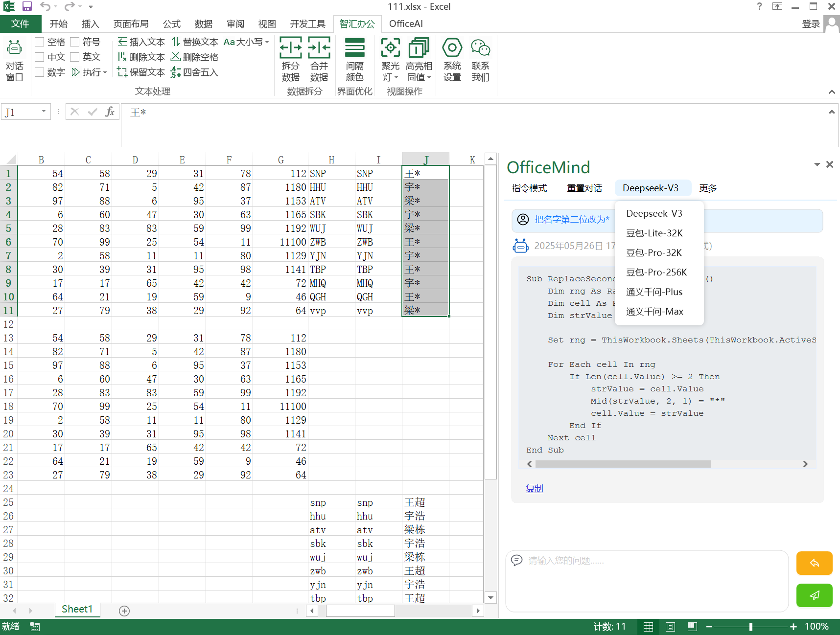Click the 拆分数据 split data icon
The width and height of the screenshot is (840, 635).
pyautogui.click(x=290, y=60)
